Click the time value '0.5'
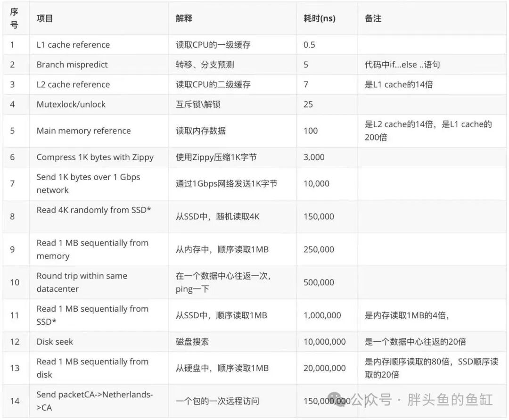The height and width of the screenshot is (420, 509). point(309,45)
